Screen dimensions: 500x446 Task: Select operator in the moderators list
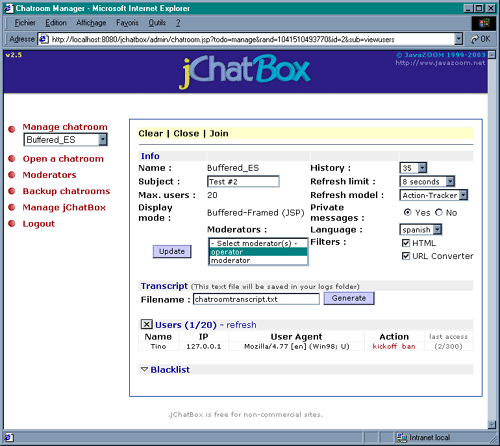pyautogui.click(x=258, y=252)
